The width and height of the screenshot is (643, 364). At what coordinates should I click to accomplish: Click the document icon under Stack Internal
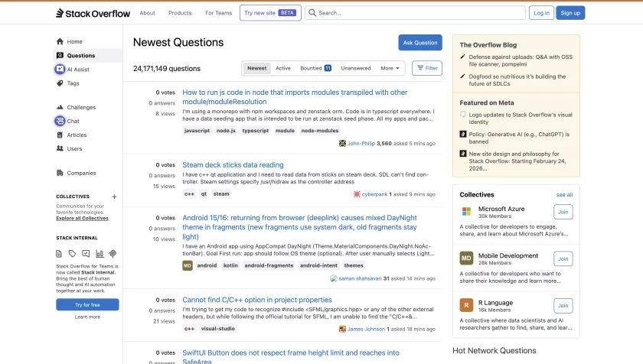(59, 254)
